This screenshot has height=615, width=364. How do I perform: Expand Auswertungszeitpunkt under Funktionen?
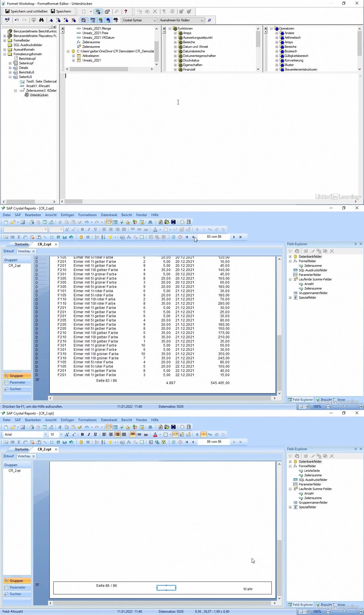tap(175, 38)
